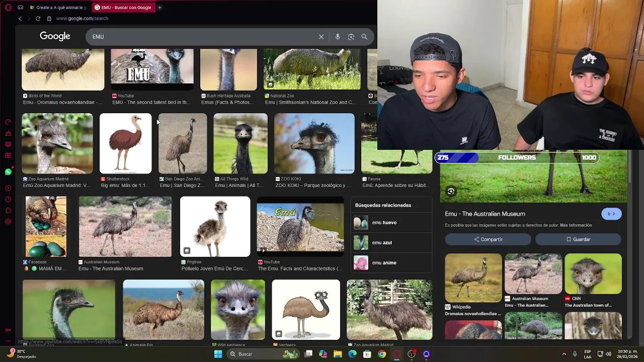Open Extensions cube icon in sidebar

tap(8, 211)
